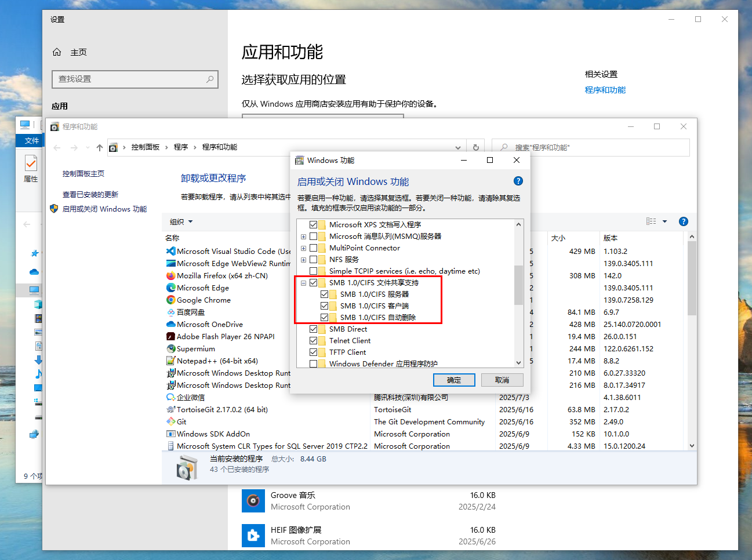Check the NFS 服务 checkbox
The width and height of the screenshot is (752, 560).
click(x=314, y=259)
